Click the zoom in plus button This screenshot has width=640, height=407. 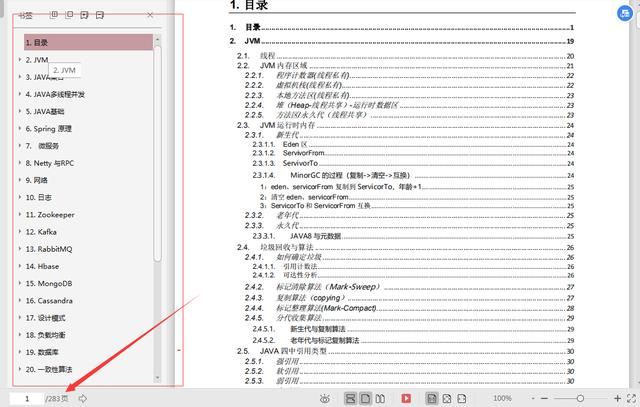[x=617, y=398]
